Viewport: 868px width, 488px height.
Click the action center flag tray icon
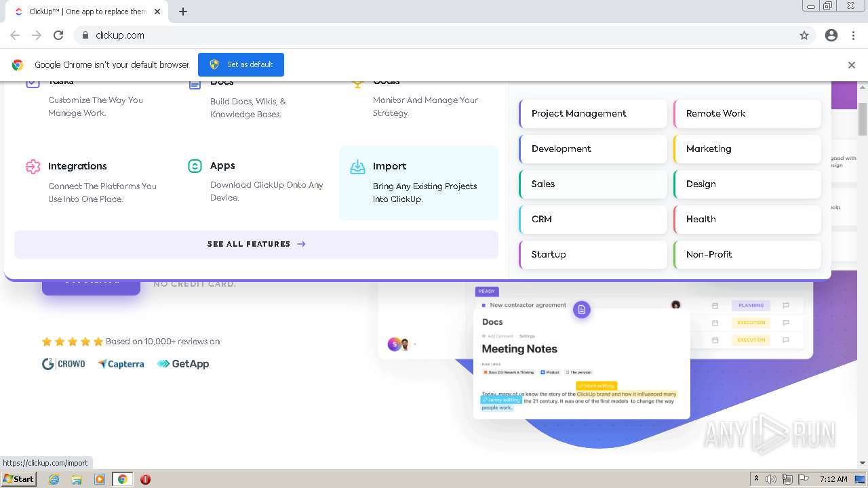click(803, 479)
